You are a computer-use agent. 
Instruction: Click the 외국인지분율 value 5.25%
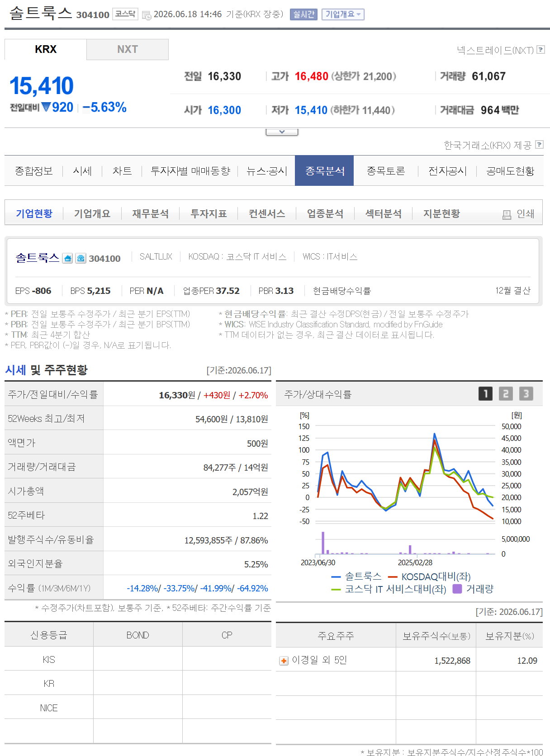tap(256, 564)
